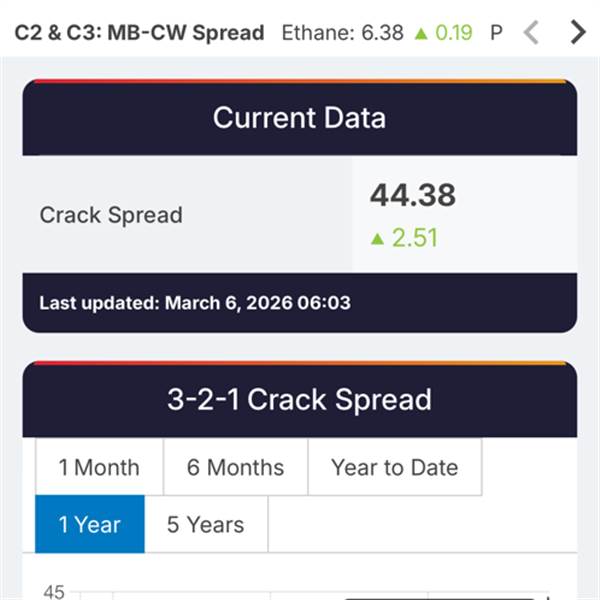Show the 5 Years chart range
The image size is (600, 600).
pyautogui.click(x=205, y=524)
